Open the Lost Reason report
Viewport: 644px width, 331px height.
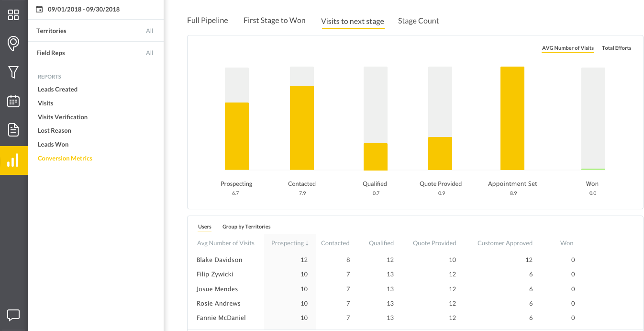(x=55, y=130)
